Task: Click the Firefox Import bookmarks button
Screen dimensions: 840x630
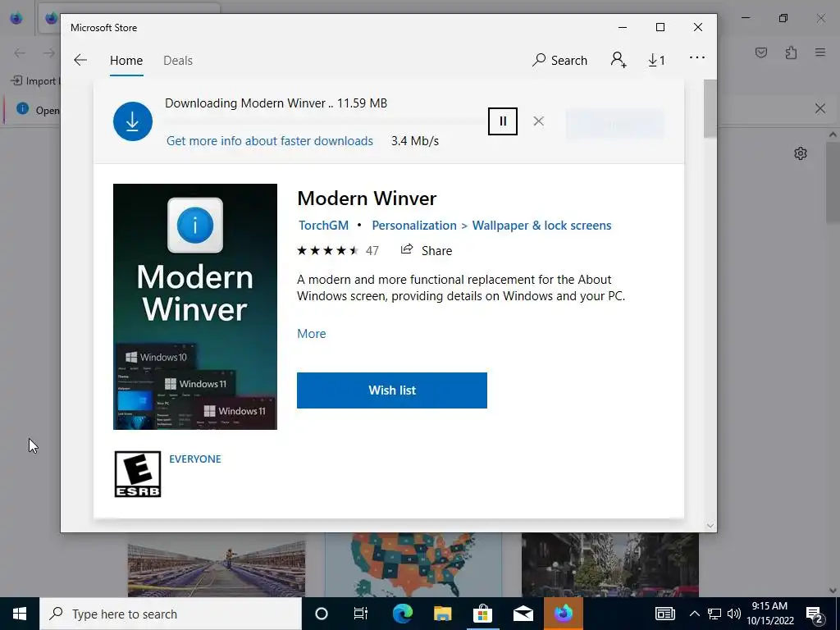Action: [x=34, y=81]
